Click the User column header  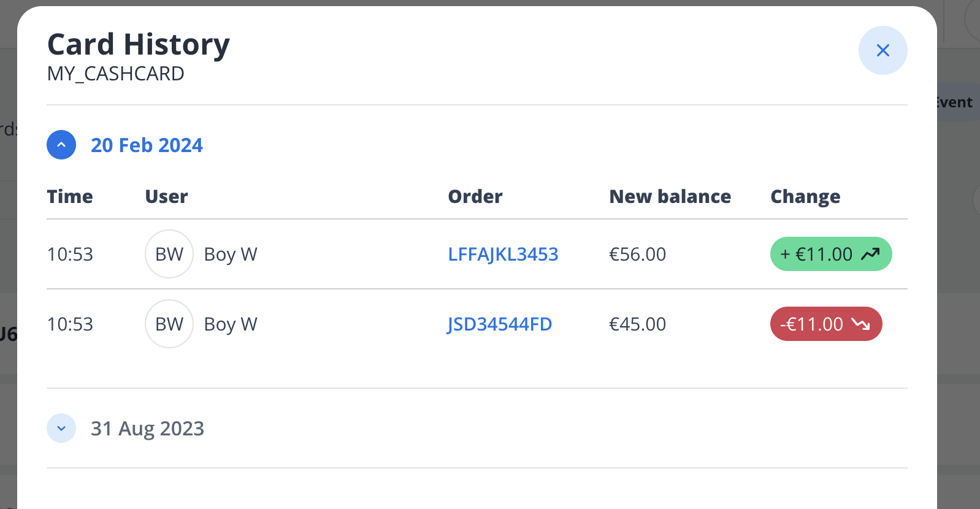(x=166, y=197)
